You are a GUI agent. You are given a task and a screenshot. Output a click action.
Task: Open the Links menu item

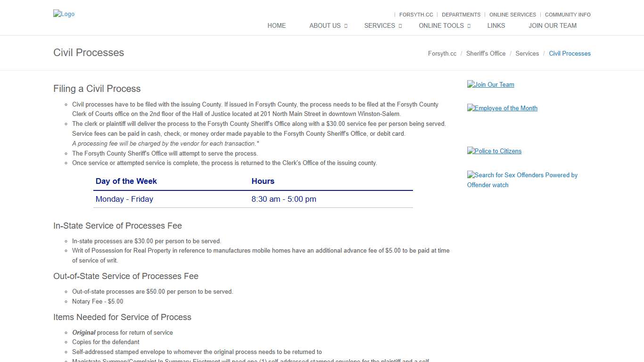pyautogui.click(x=496, y=25)
